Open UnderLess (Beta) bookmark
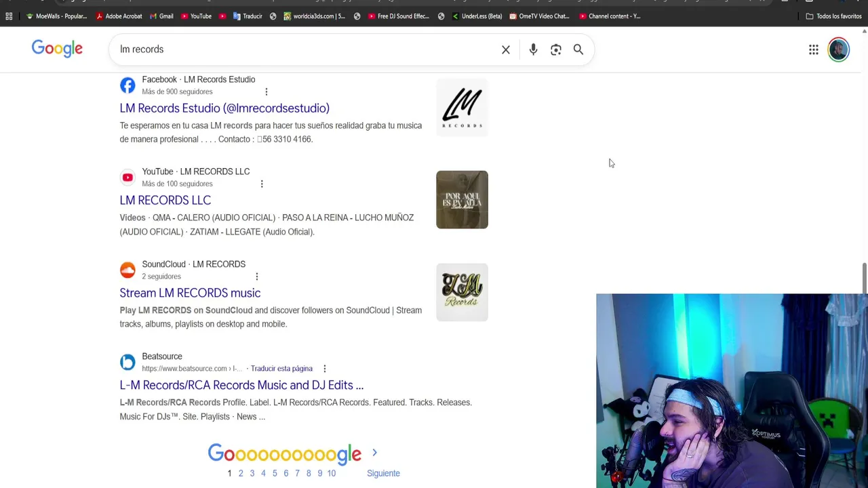The width and height of the screenshot is (868, 488). tap(477, 16)
